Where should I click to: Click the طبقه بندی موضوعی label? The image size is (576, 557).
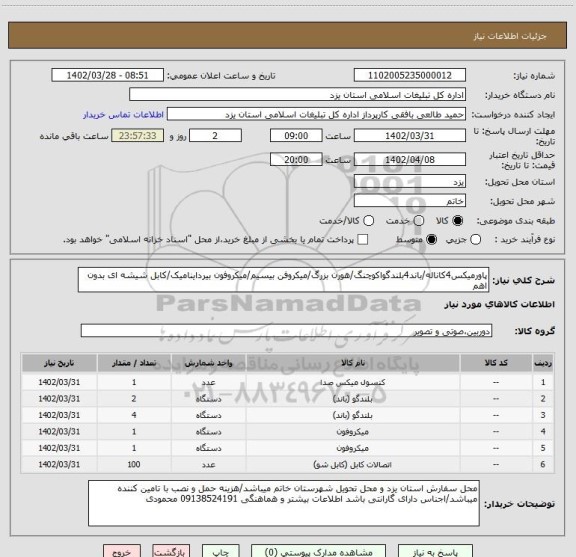516,221
